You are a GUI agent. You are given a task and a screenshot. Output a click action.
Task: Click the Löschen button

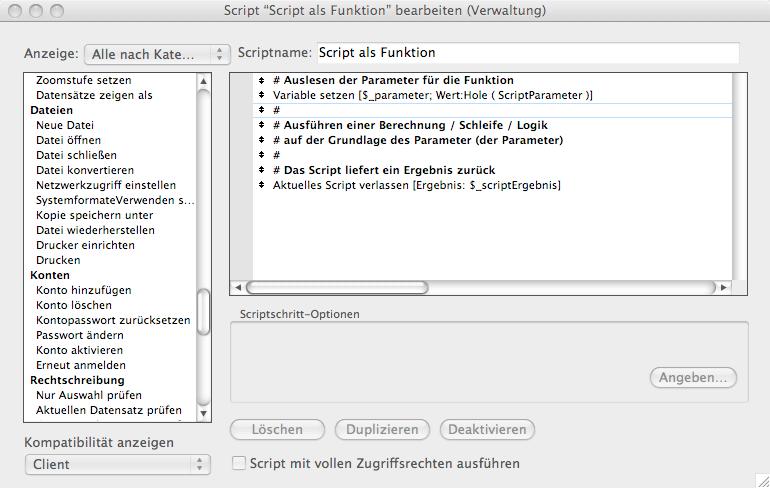[277, 429]
